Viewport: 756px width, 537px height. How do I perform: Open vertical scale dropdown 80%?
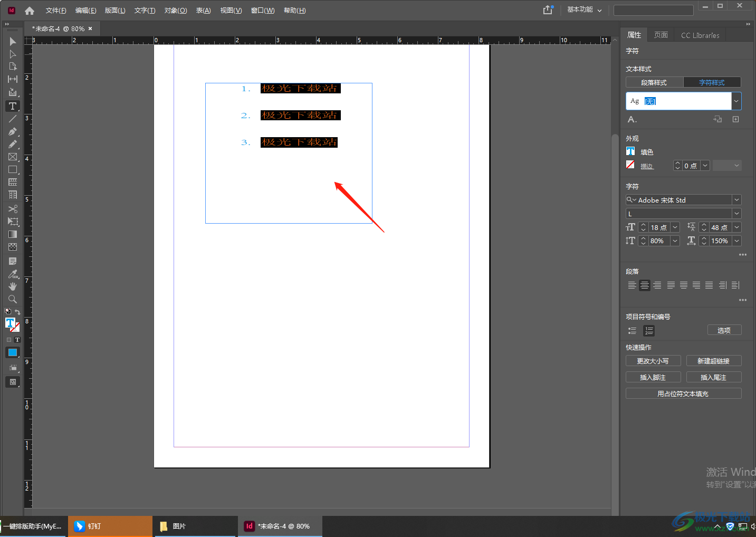pyautogui.click(x=675, y=241)
